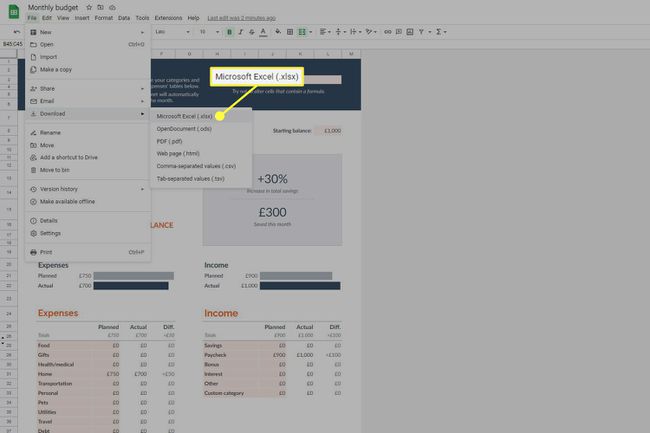Image resolution: width=650 pixels, height=433 pixels.
Task: Expand the filter views dropdown arrow
Action: coord(429,32)
